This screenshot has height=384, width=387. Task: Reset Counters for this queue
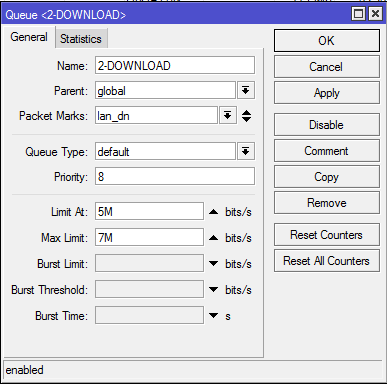point(327,235)
